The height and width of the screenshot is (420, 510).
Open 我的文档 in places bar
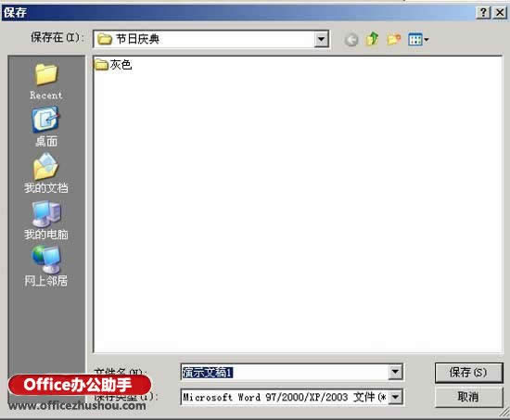tap(45, 174)
